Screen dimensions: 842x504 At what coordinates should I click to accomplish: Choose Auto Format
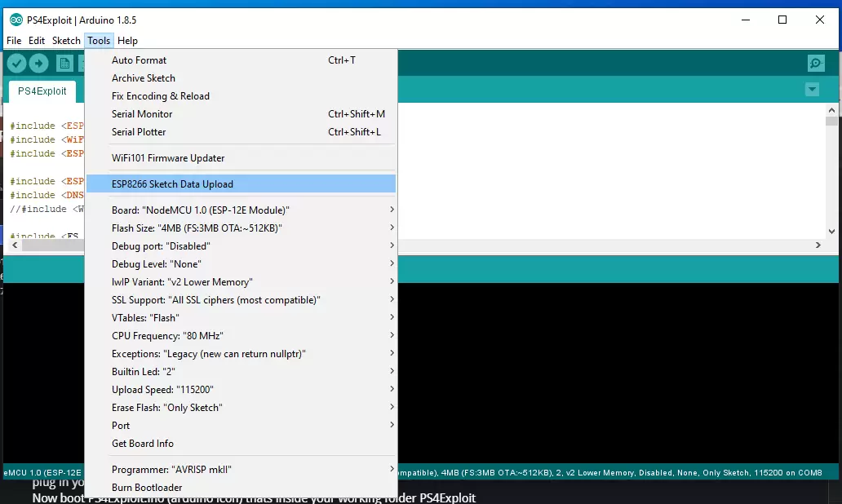(241, 60)
